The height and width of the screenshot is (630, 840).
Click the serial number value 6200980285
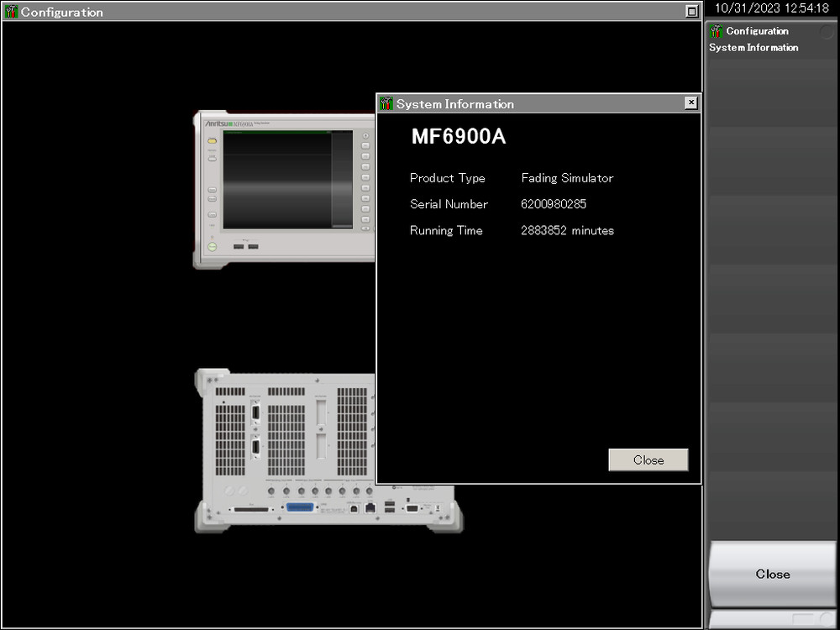[554, 204]
